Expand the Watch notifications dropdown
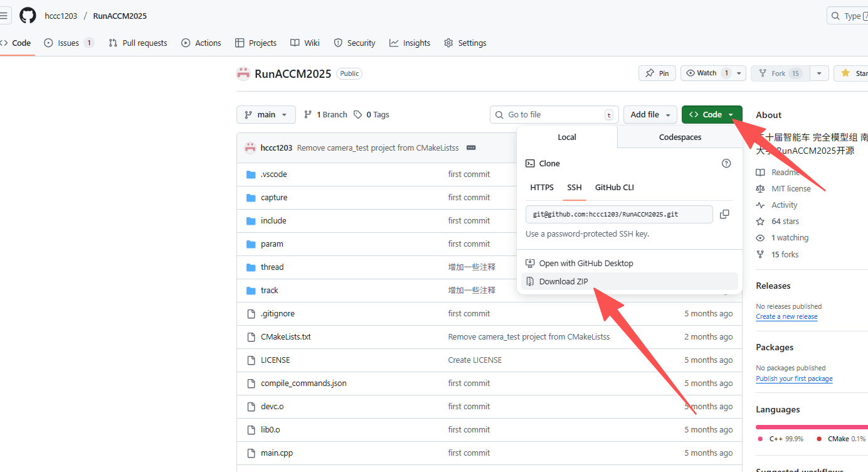Image resolution: width=868 pixels, height=472 pixels. tap(739, 73)
